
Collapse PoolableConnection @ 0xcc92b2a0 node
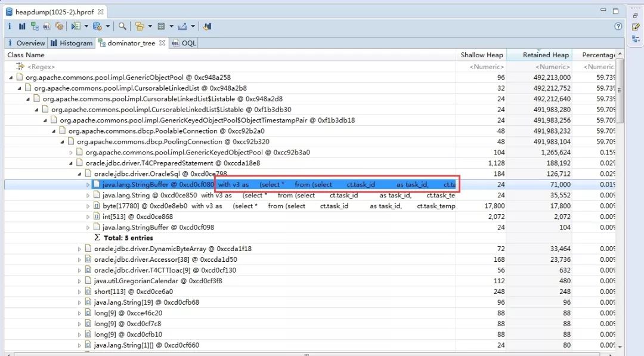(x=54, y=131)
